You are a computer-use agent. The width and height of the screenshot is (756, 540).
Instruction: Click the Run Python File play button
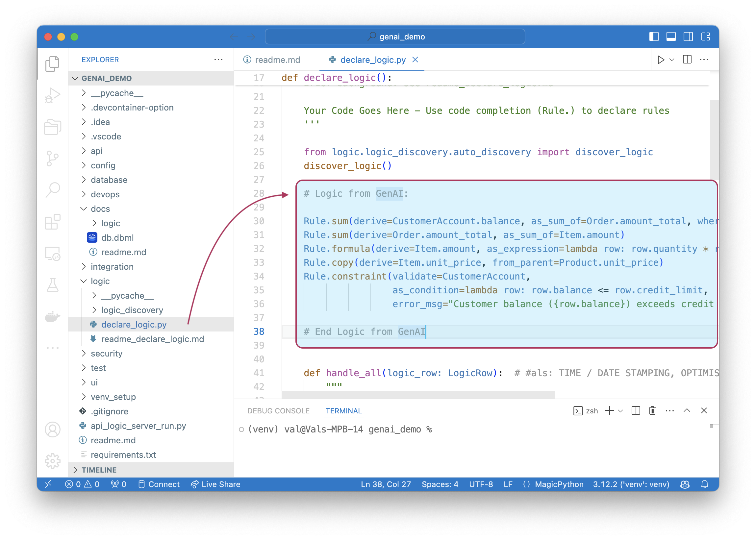point(661,60)
